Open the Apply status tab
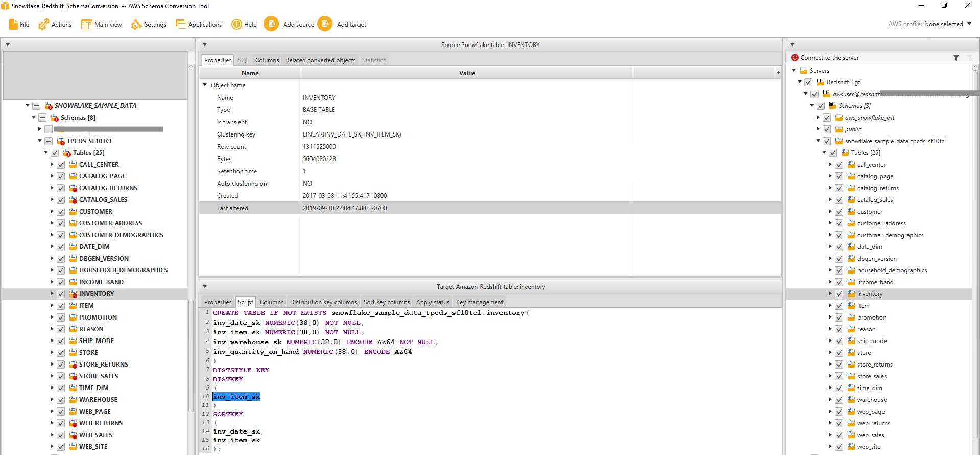Viewport: 980px width, 455px height. point(433,302)
